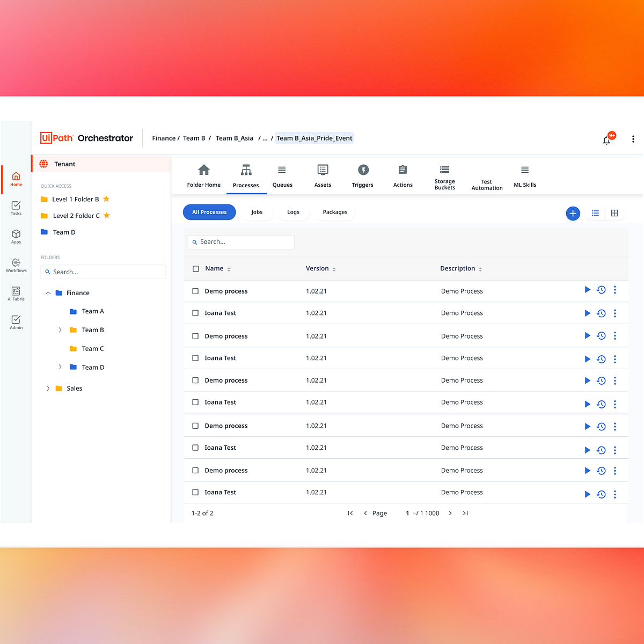Click inside the process search field
The image size is (644, 644).
tap(240, 242)
